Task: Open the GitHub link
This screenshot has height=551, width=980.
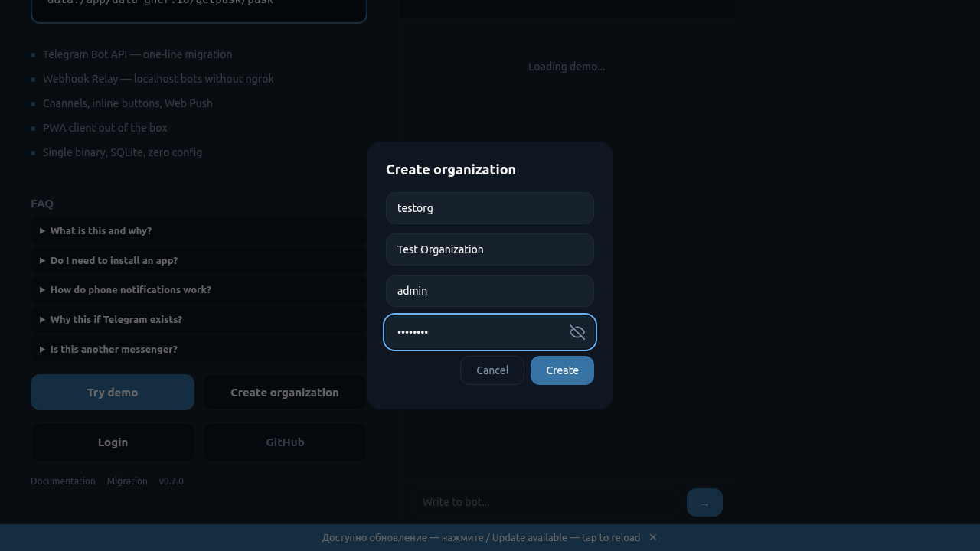Action: click(285, 442)
